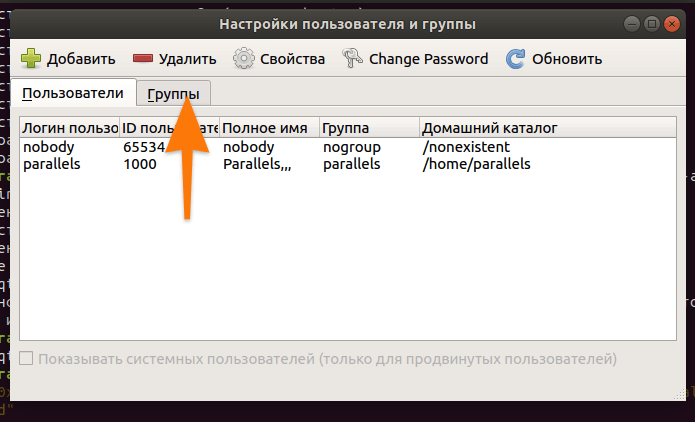The image size is (695, 422).
Task: Click the Удалить label in toolbar
Action: [x=187, y=59]
